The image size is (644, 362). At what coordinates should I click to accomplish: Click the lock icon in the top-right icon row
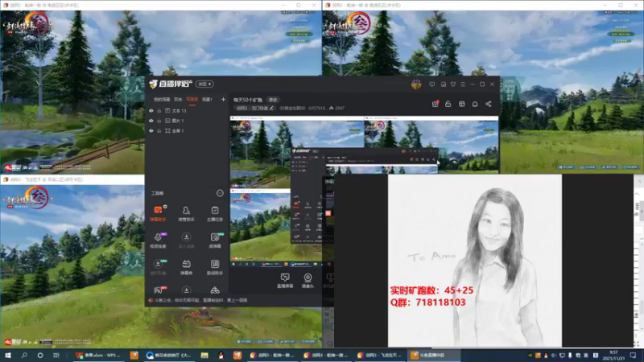[448, 105]
